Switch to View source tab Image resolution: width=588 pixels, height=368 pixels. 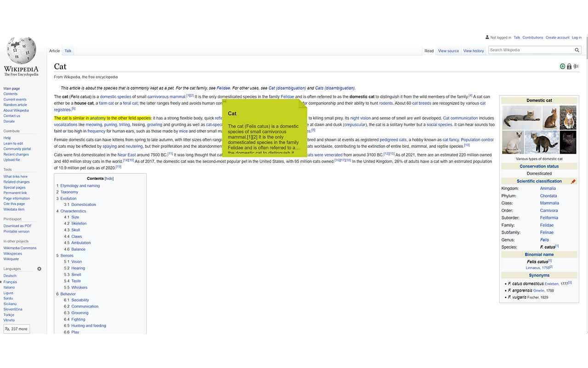[448, 51]
